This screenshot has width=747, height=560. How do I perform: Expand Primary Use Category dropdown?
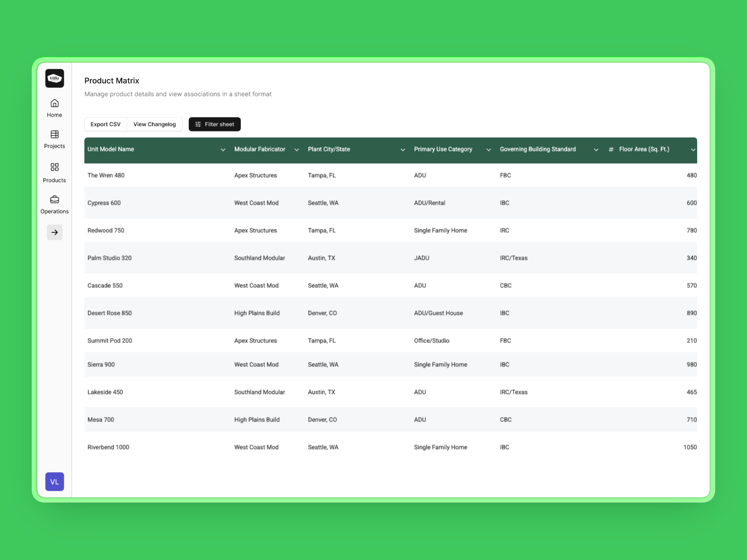point(489,150)
